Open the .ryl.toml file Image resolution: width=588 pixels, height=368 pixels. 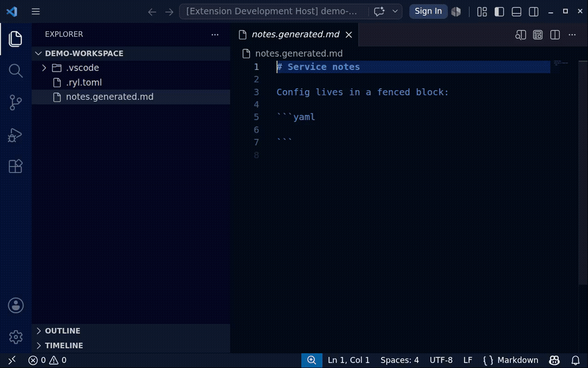[x=131, y=82]
